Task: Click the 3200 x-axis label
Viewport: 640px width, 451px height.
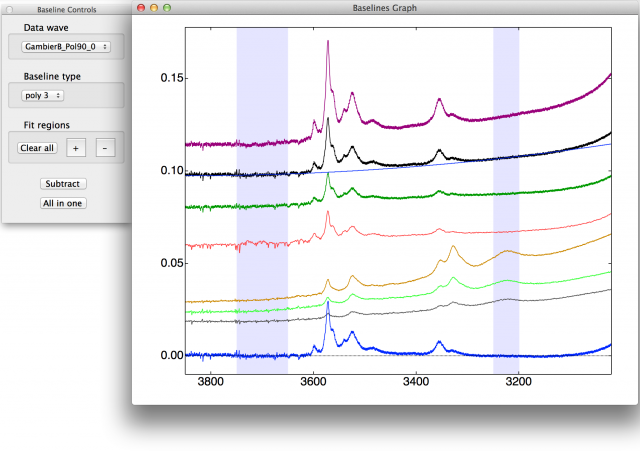Action: tap(518, 382)
